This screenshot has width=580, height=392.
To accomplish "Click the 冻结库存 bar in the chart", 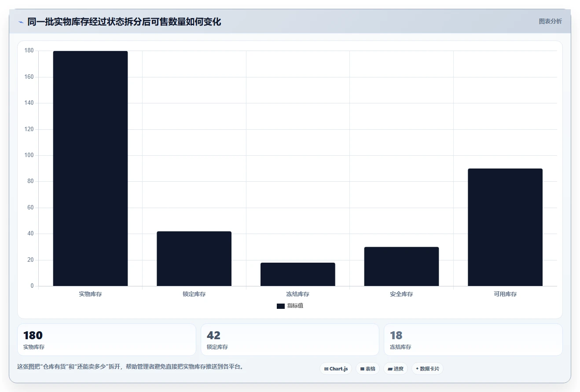I will (x=298, y=275).
